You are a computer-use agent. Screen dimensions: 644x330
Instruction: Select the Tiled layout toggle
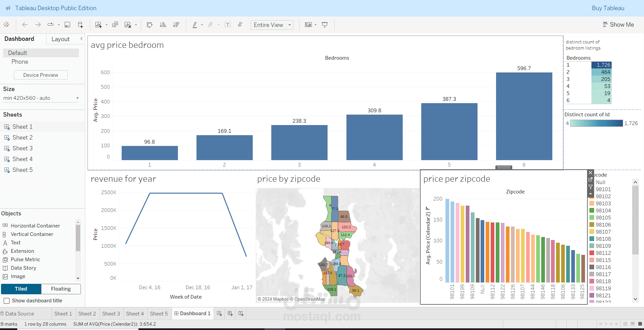(x=21, y=289)
